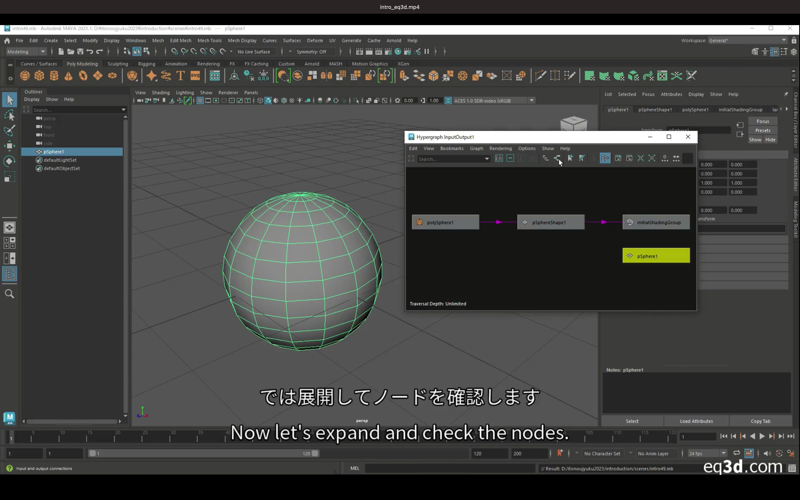This screenshot has height=500, width=800.
Task: Open the Modeling menu set dropdown
Action: coord(26,51)
